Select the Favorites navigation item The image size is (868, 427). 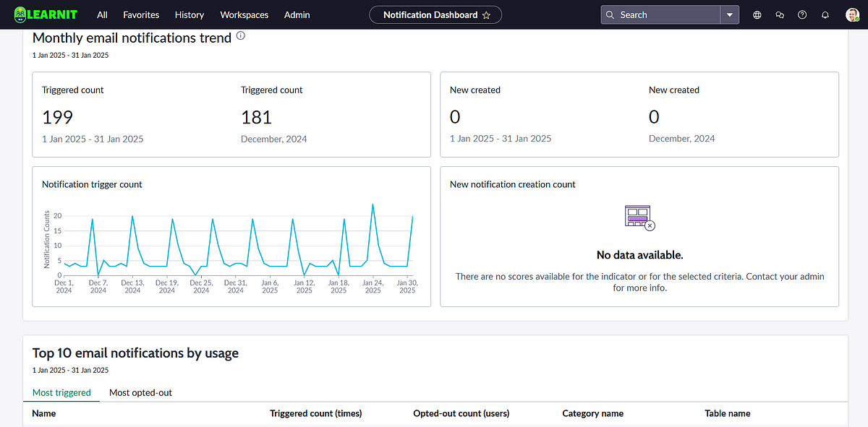pos(140,14)
